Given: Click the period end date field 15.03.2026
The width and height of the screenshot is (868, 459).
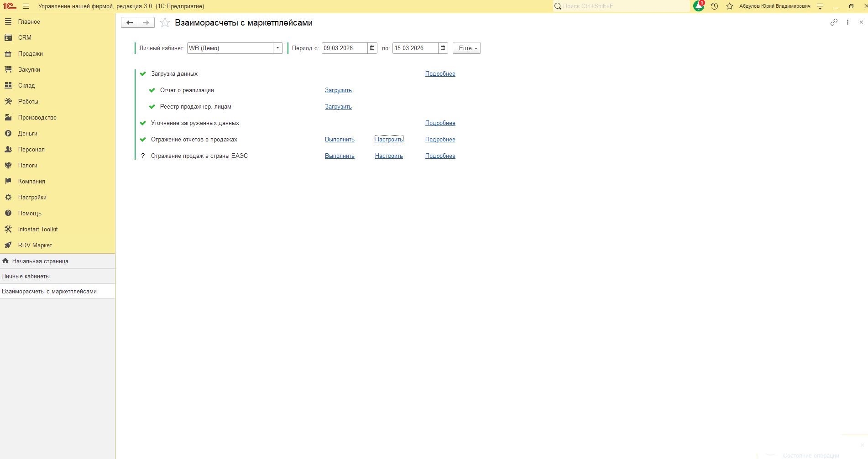Looking at the screenshot, I should 416,48.
